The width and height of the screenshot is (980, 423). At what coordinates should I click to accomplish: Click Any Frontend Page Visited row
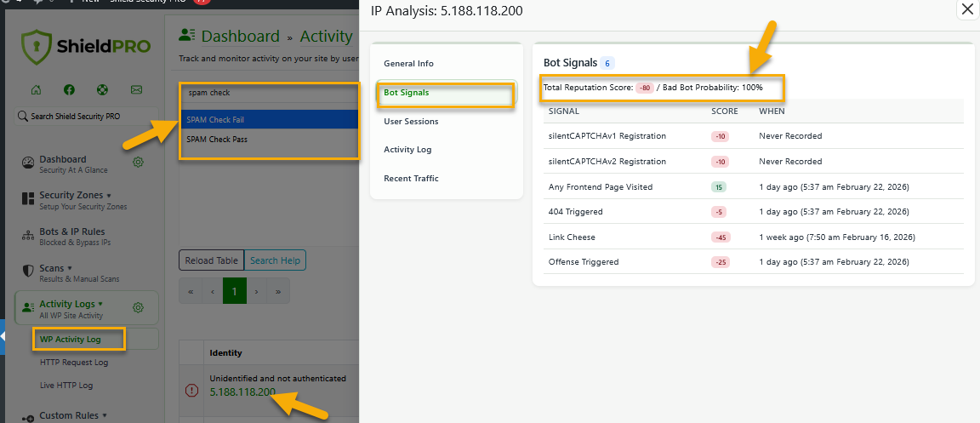click(754, 186)
